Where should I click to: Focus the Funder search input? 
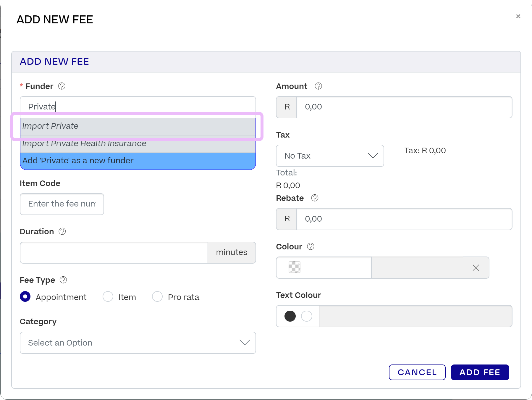click(x=138, y=107)
